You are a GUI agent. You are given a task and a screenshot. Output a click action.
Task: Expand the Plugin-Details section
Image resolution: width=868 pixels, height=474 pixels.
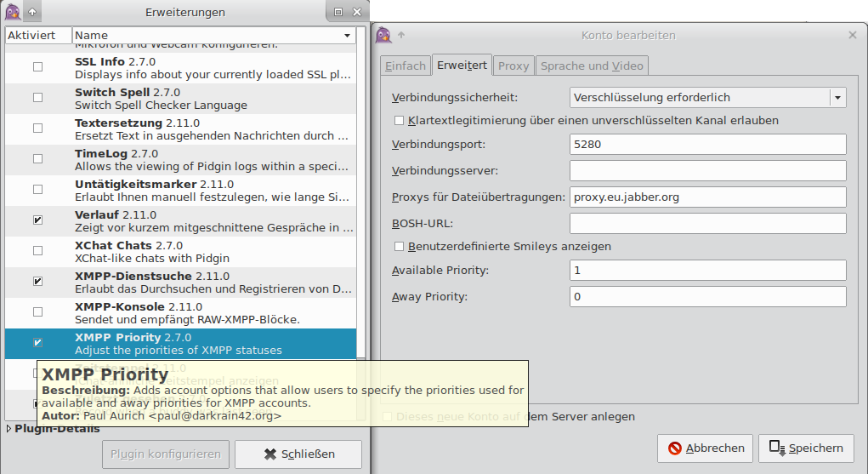[9, 429]
